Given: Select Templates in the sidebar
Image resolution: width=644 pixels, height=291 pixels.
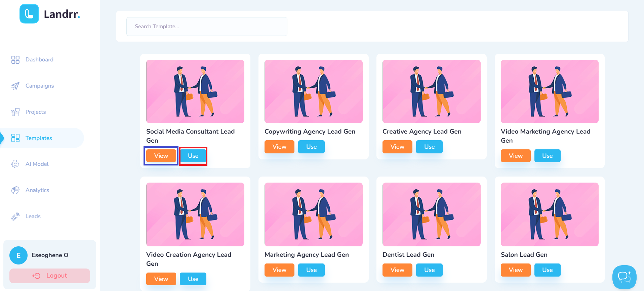Looking at the screenshot, I should click(42, 138).
